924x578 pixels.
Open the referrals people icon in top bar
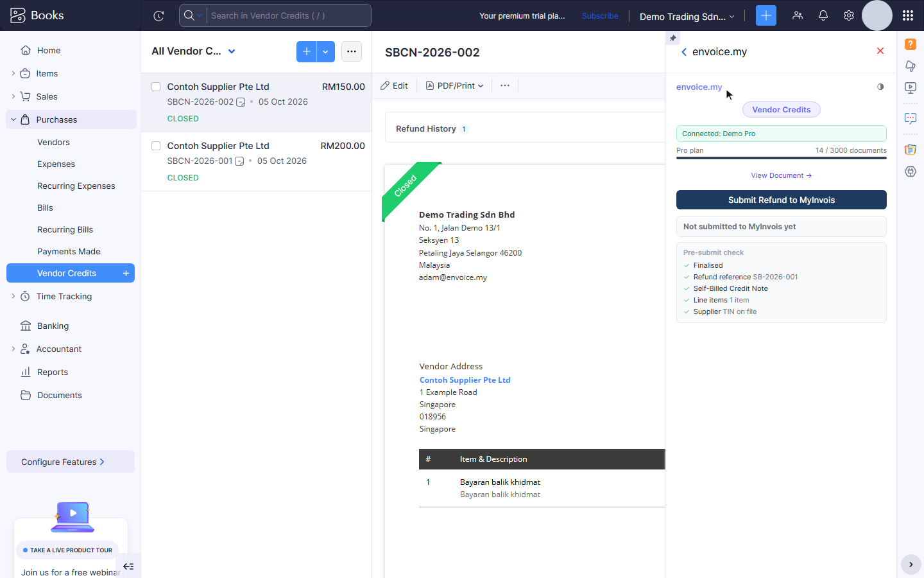[x=798, y=15]
